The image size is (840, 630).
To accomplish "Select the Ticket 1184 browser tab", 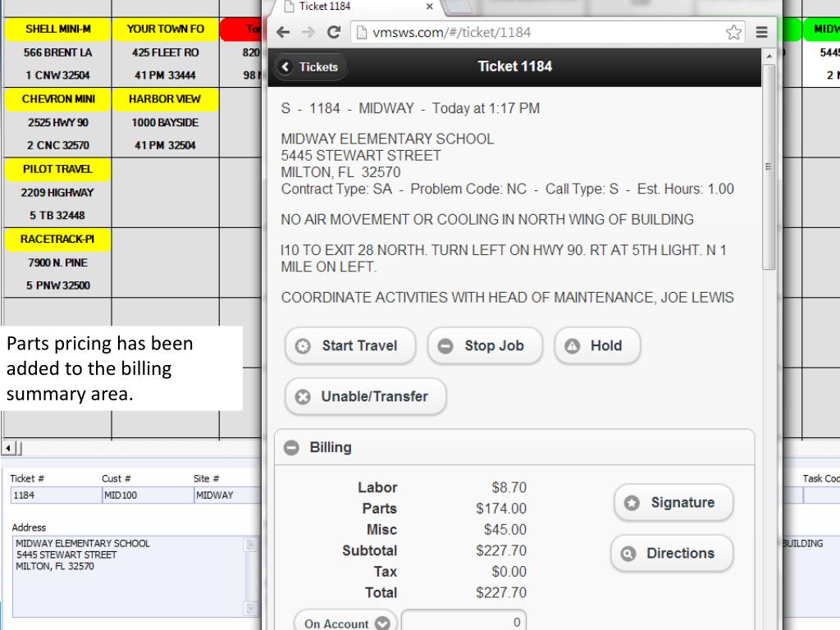I will (x=358, y=7).
